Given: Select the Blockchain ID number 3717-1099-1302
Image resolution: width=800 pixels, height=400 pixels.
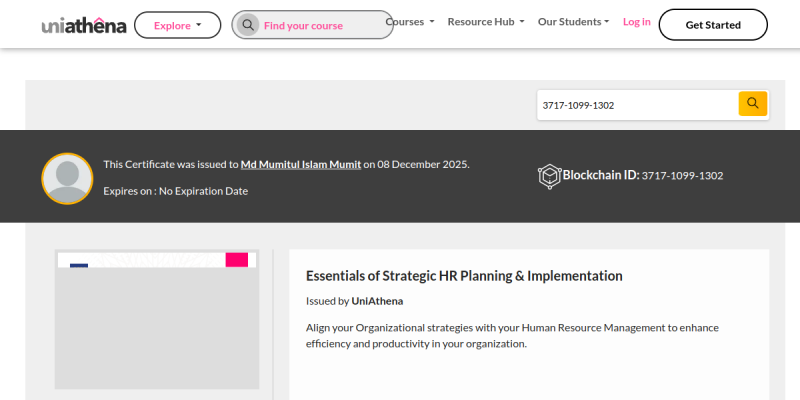Looking at the screenshot, I should (682, 176).
